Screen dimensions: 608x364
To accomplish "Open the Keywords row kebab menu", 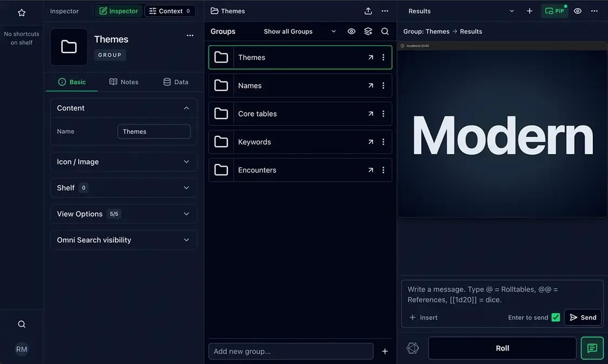I will 383,142.
